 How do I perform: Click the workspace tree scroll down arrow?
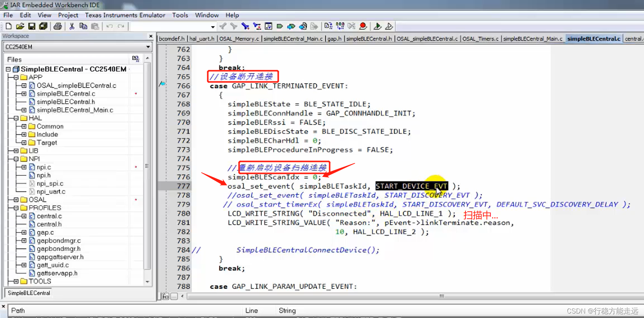(148, 282)
